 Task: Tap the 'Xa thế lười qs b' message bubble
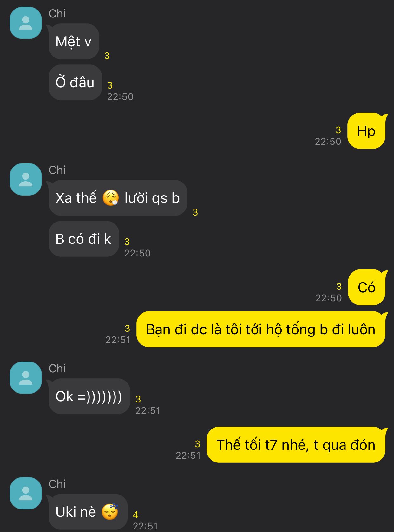[118, 198]
